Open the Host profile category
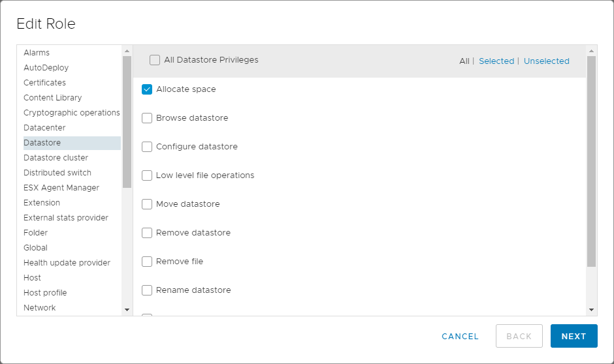 click(x=45, y=293)
